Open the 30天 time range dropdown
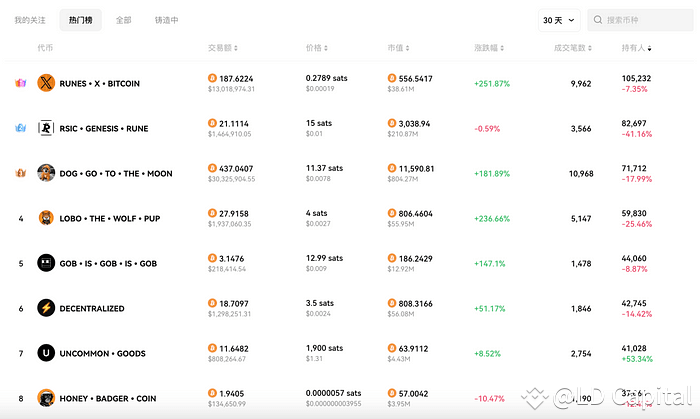The image size is (700, 419). [558, 20]
